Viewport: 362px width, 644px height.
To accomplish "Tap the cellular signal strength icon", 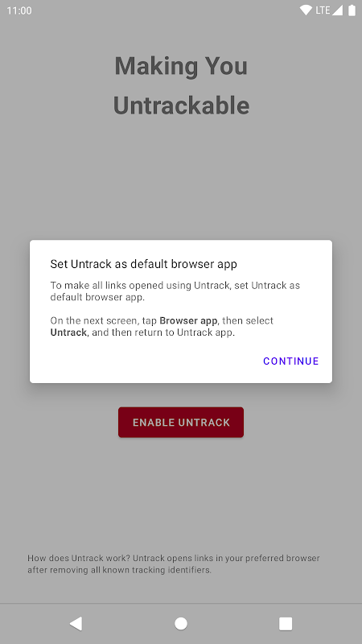I will coord(337,10).
